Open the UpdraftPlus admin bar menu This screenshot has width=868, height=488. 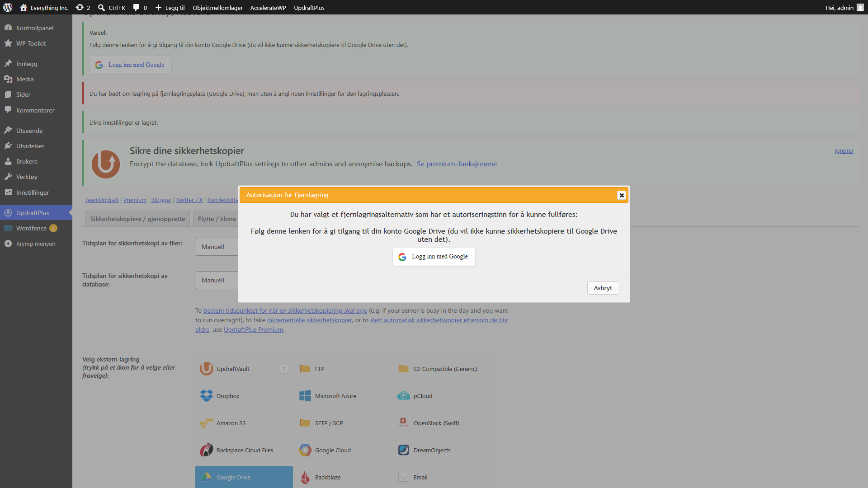[x=309, y=7]
